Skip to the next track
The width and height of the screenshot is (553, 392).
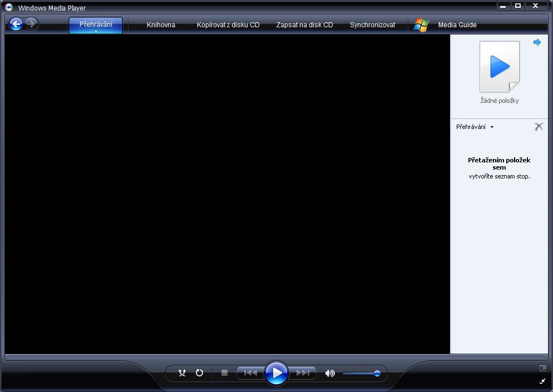(302, 373)
